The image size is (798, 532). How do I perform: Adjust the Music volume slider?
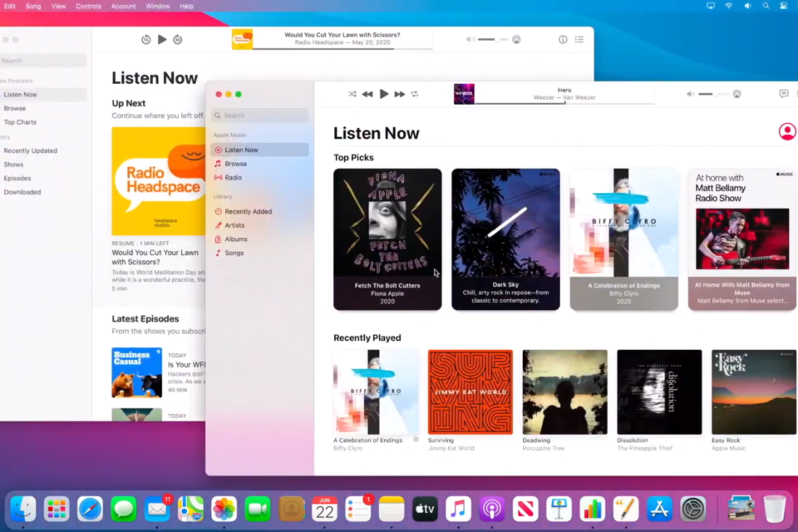pos(707,94)
